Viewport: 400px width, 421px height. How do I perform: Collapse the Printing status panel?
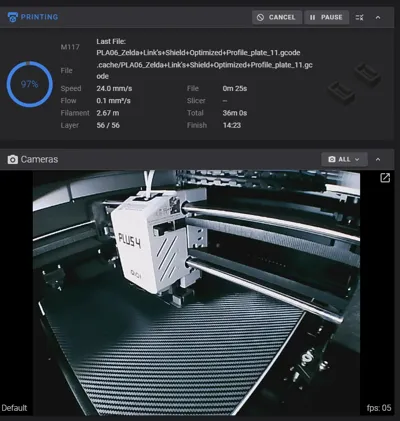(x=378, y=17)
